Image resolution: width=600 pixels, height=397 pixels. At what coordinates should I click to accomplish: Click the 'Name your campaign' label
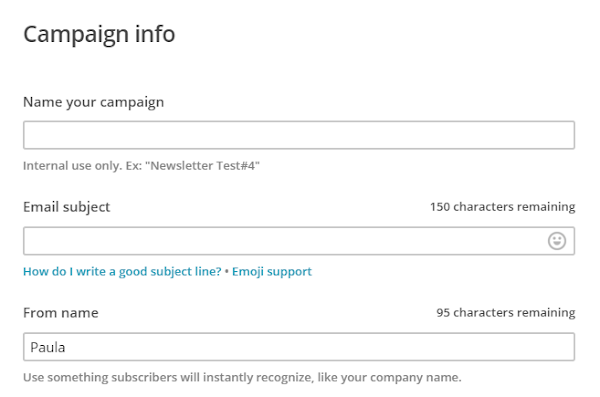coord(93,102)
